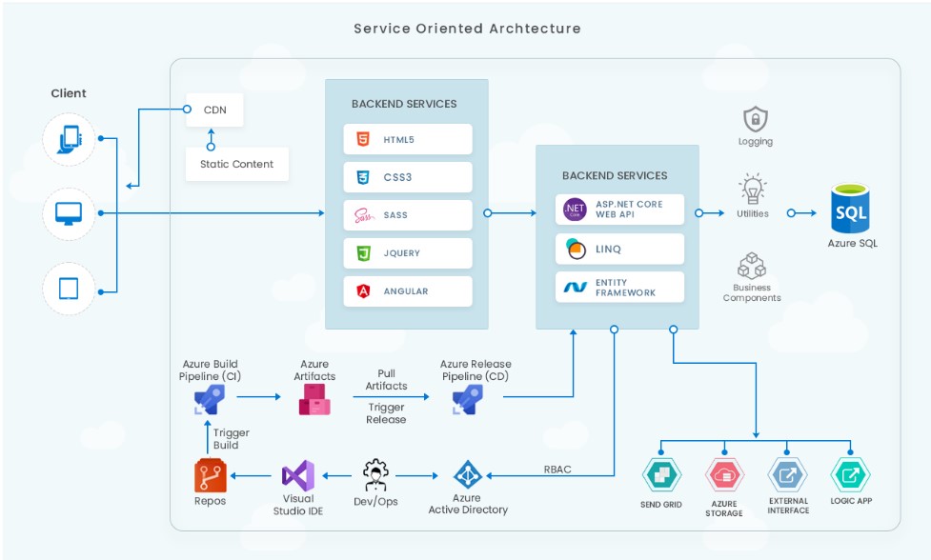This screenshot has width=931, height=560.
Task: Select the ASP.NET Core Web API item
Action: click(619, 210)
